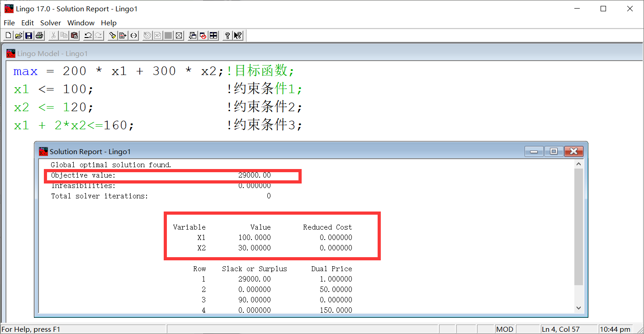Maximize the main Lingo 17.0 window
The height and width of the screenshot is (334, 644).
click(x=603, y=9)
